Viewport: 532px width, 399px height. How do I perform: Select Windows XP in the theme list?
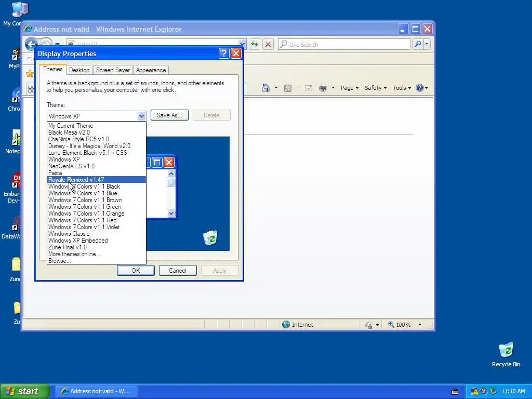tap(96, 159)
